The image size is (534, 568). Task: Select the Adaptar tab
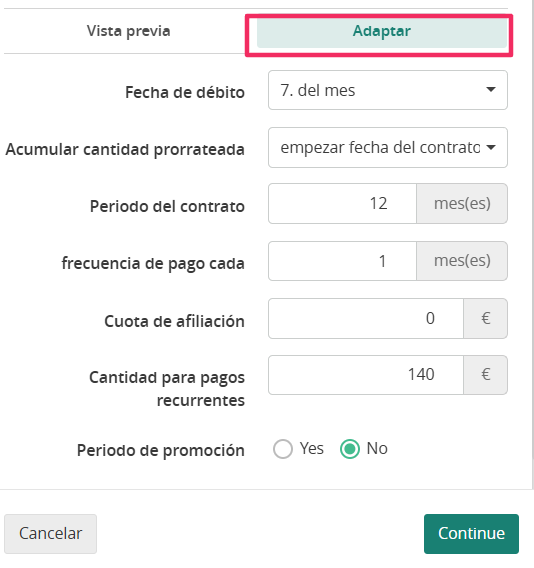pos(381,31)
